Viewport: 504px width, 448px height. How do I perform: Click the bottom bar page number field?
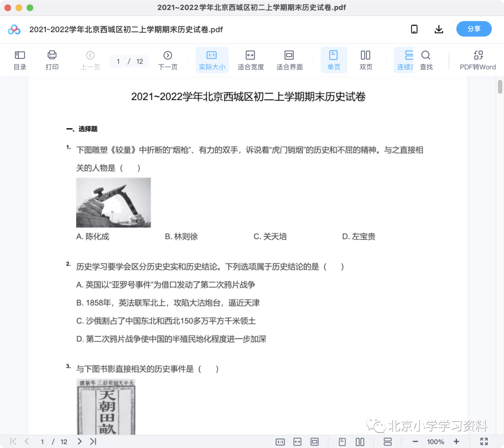[x=42, y=442]
